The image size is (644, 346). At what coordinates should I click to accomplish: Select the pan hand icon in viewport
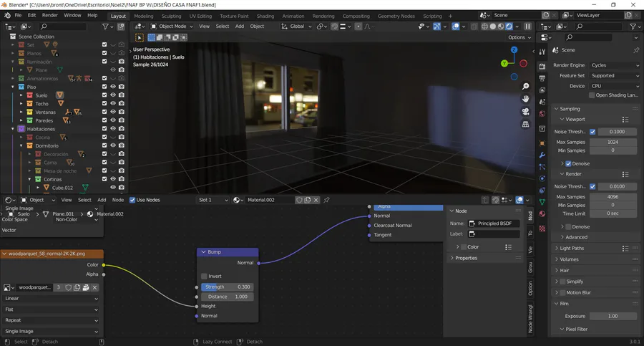(x=525, y=98)
